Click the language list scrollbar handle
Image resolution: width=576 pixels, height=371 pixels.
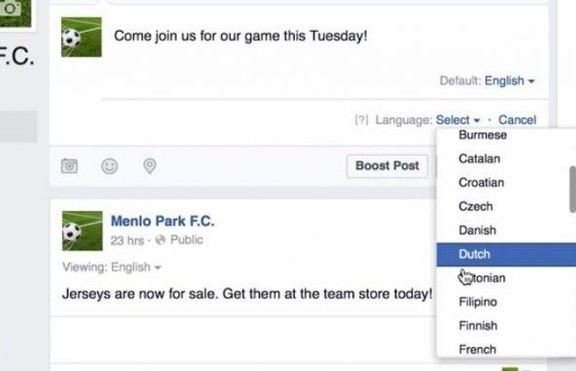[573, 189]
